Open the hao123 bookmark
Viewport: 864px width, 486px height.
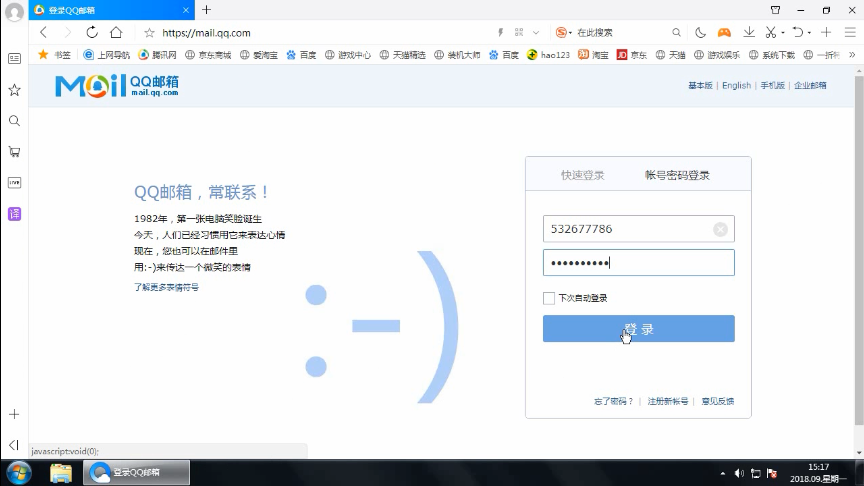548,55
